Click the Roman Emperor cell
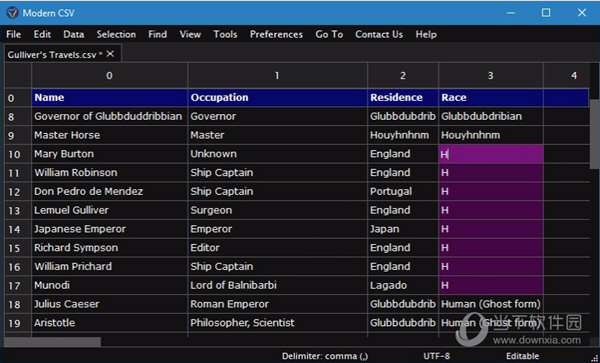This screenshot has width=600, height=363. (x=277, y=304)
